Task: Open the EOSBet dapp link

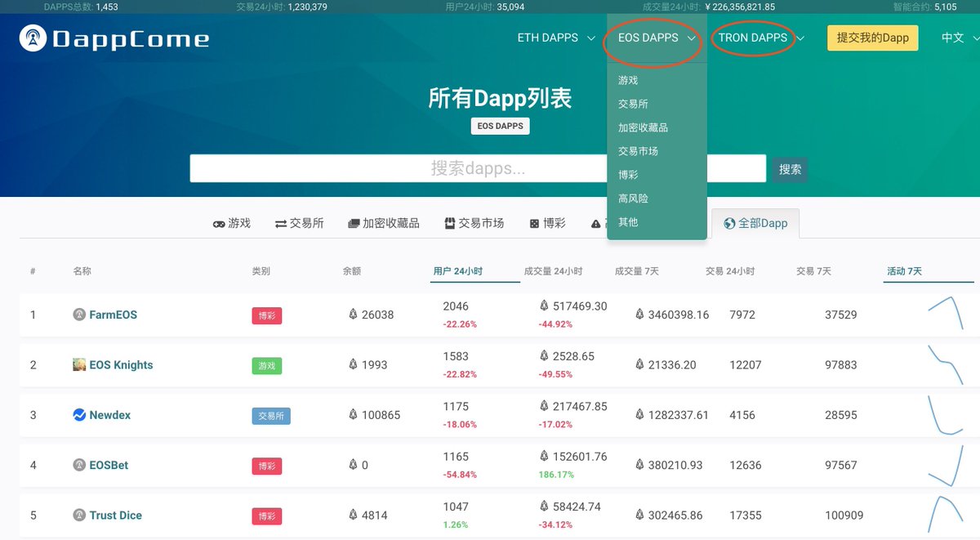Action: pyautogui.click(x=109, y=465)
